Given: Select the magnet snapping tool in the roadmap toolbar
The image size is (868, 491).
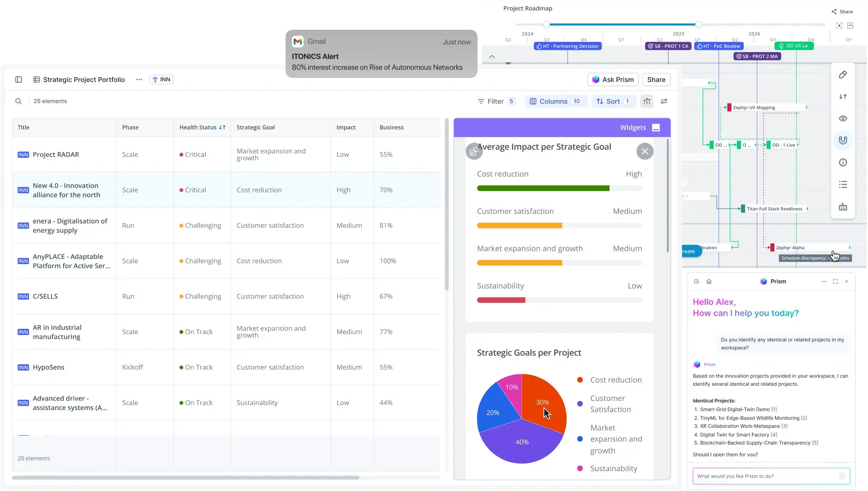Looking at the screenshot, I should pos(843,140).
